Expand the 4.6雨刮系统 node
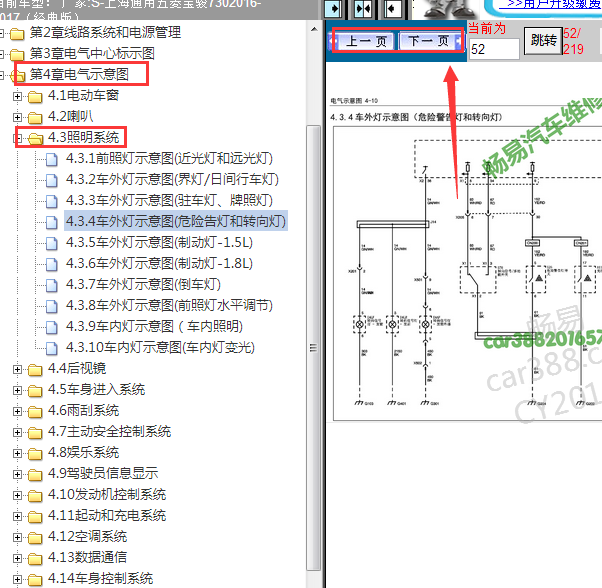 17,411
